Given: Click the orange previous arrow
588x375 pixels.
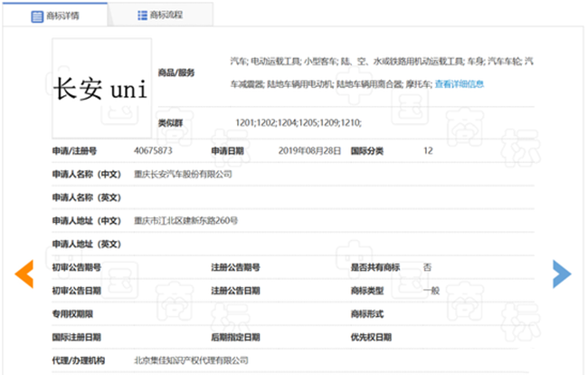Looking at the screenshot, I should point(24,274).
